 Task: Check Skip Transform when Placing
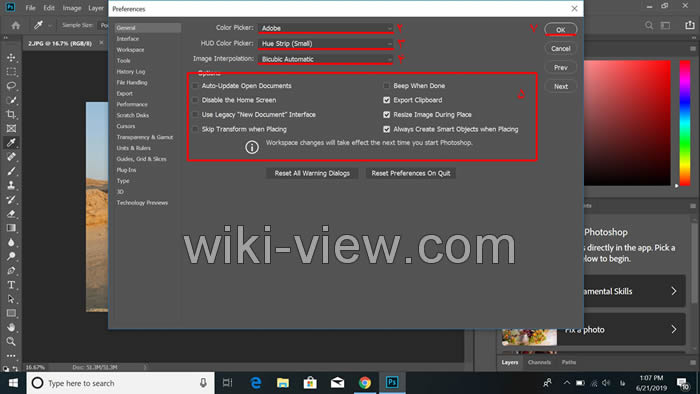(x=195, y=129)
